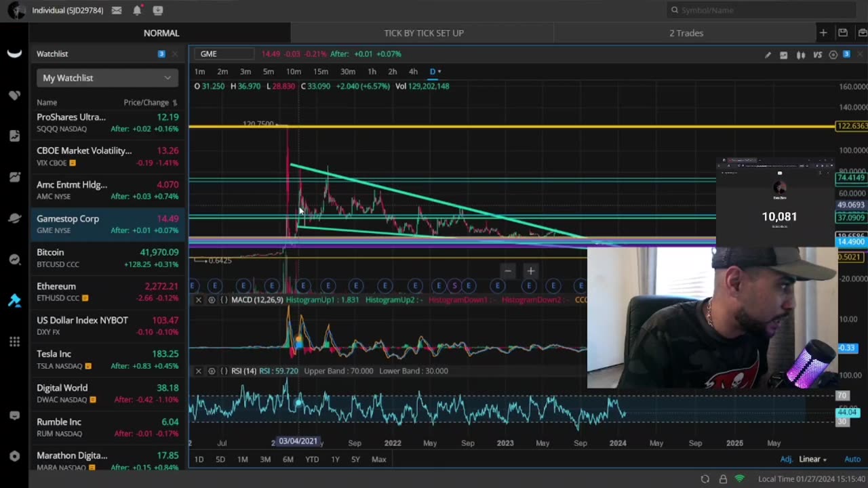Set chart range to 6M
The image size is (868, 488).
point(288,459)
